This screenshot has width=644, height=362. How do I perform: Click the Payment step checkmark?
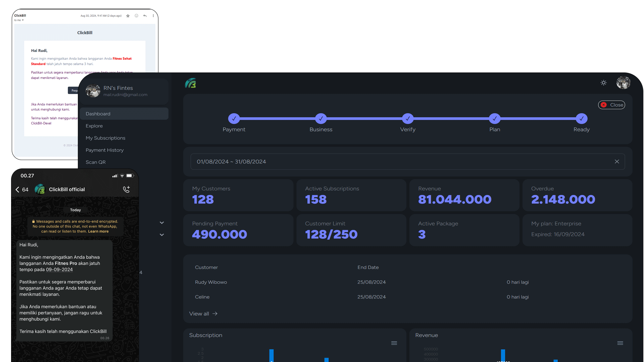(234, 118)
